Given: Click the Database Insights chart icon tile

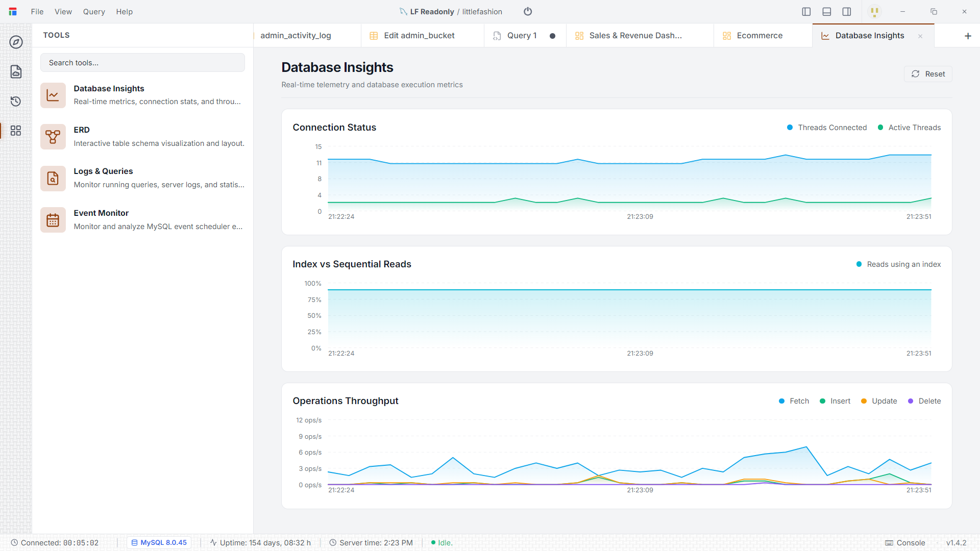Looking at the screenshot, I should tap(53, 95).
